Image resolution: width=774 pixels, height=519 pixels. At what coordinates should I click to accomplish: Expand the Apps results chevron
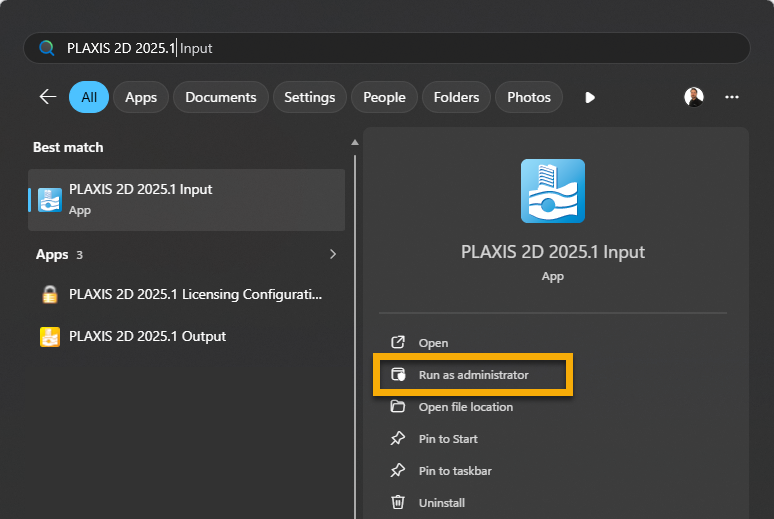[333, 254]
